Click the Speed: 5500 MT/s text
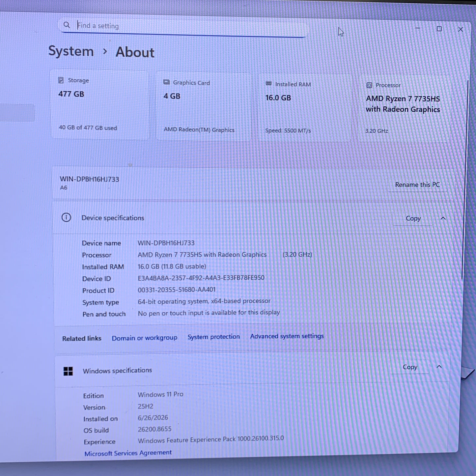476x476 pixels. click(x=288, y=130)
